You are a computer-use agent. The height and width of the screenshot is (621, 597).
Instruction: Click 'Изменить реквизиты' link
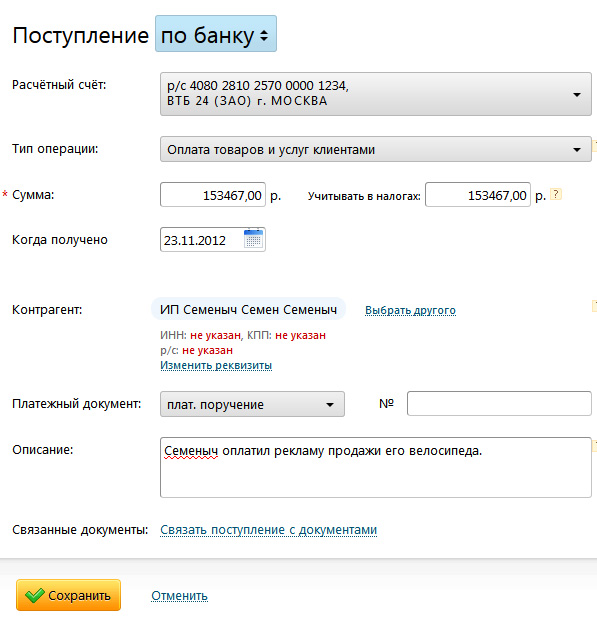tap(216, 365)
